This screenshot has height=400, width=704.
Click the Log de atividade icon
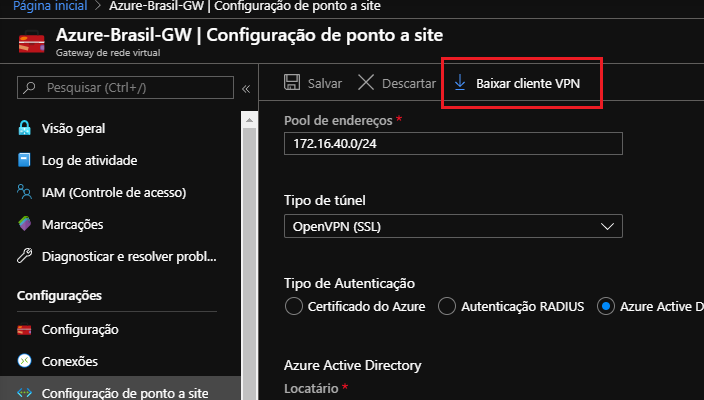[25, 160]
